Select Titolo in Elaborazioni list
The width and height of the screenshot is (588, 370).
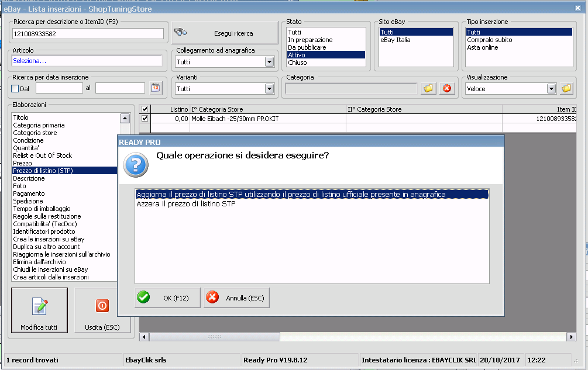[x=20, y=117]
